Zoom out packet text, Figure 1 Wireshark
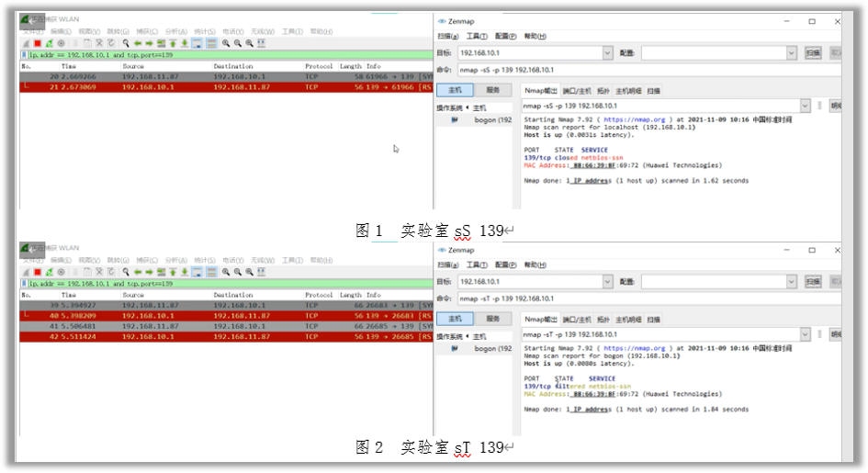Screen dimensions: 868x473 tap(238, 43)
